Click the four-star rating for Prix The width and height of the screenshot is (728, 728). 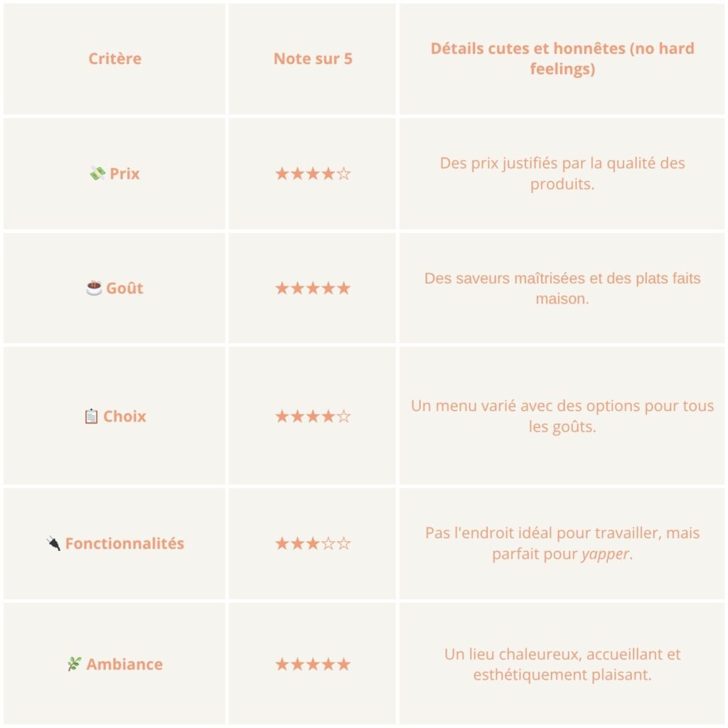[313, 173]
